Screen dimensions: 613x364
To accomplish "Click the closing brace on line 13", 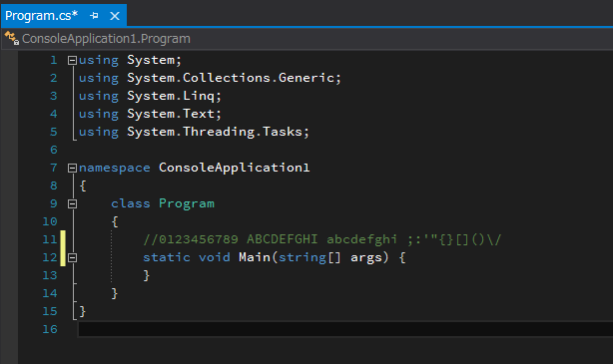I will pos(146,275).
